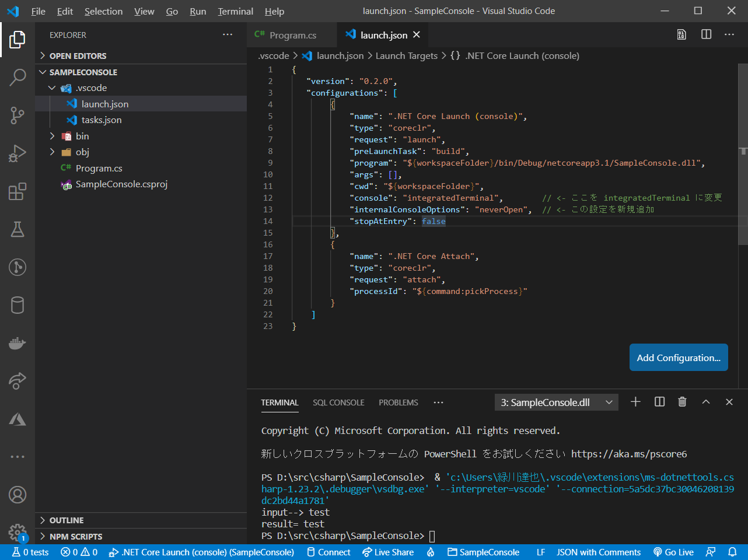Open the Run menu

click(198, 11)
